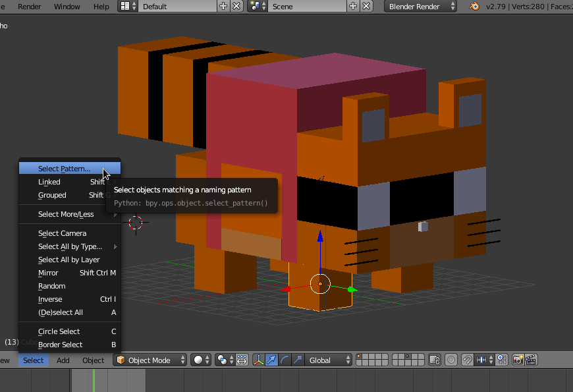
Task: Toggle the Select menu tab highlight
Action: [33, 360]
